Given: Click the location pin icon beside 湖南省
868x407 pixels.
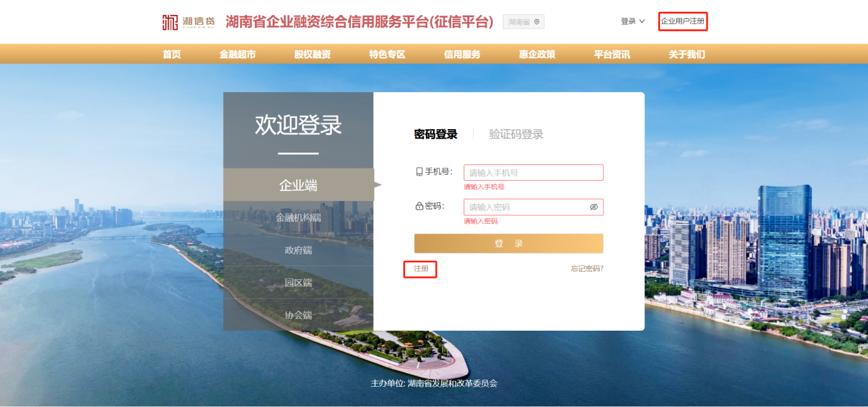Looking at the screenshot, I should point(537,22).
